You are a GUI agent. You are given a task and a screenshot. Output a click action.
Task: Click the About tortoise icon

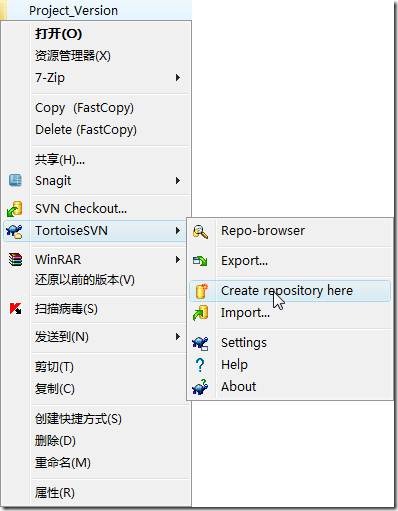click(200, 387)
